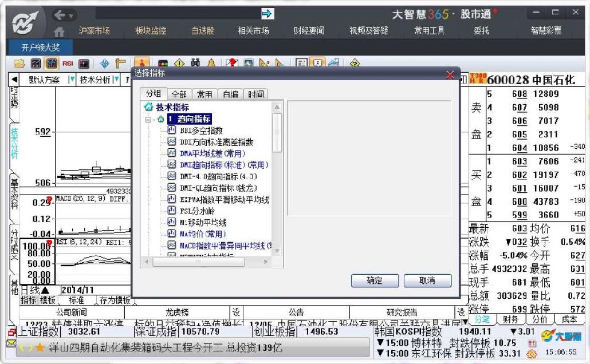
Task: Open the 常用工具 menu
Action: pos(430,30)
